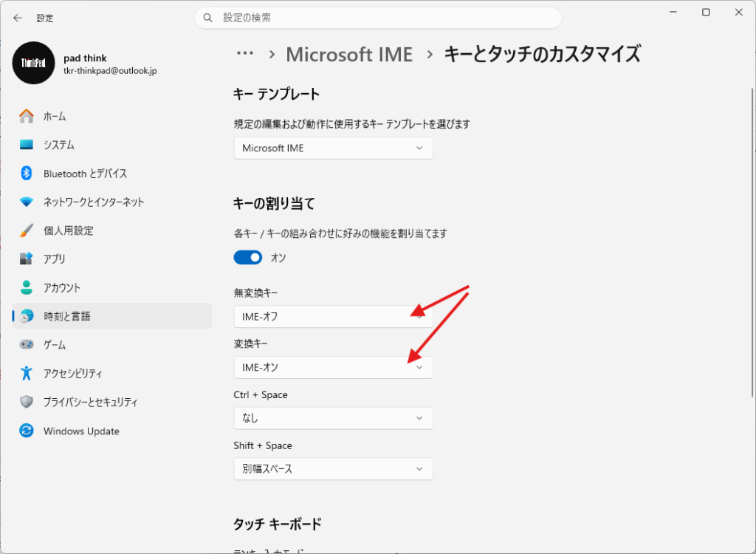Open the 無変換キー IME-オフ dropdown
Image resolution: width=756 pixels, height=554 pixels.
coord(333,317)
